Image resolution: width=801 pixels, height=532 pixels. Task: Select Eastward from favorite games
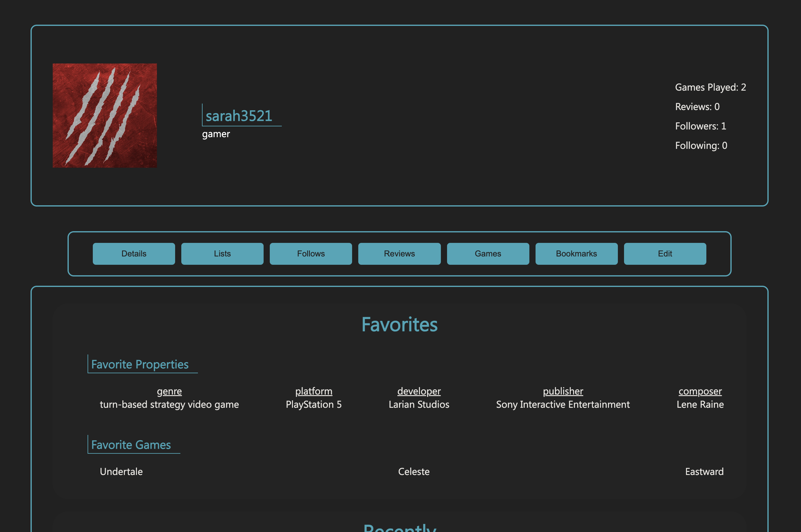[704, 472]
